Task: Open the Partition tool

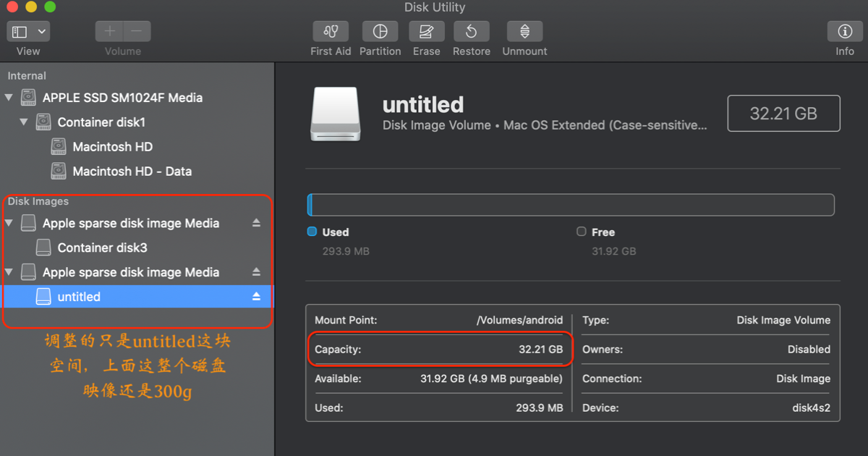Action: pos(380,32)
